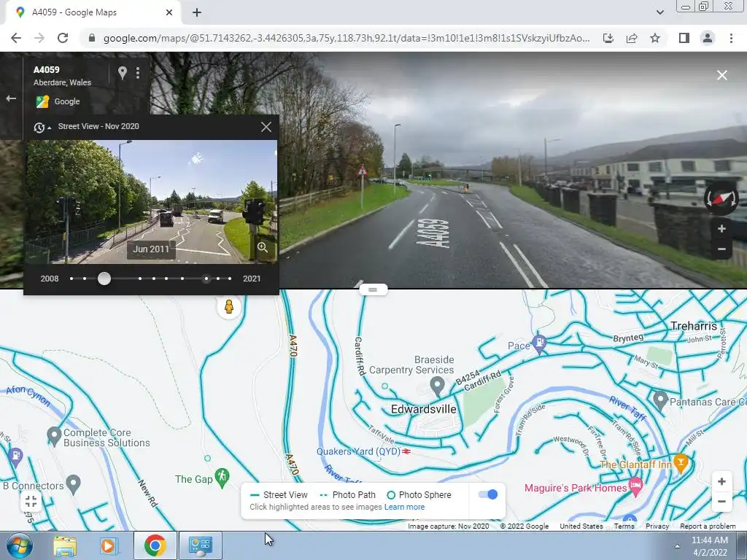
Task: Click the Treharris map label
Action: pyautogui.click(x=693, y=326)
